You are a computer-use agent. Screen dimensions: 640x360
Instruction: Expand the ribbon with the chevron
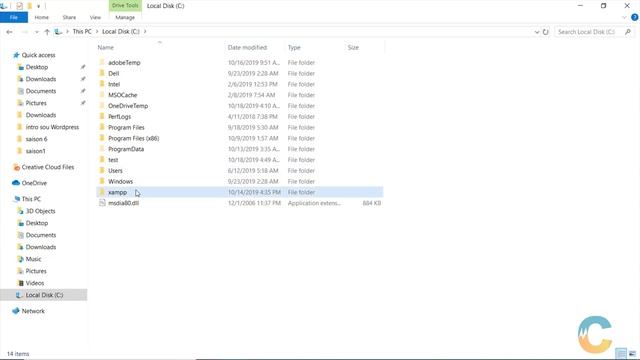[624, 18]
